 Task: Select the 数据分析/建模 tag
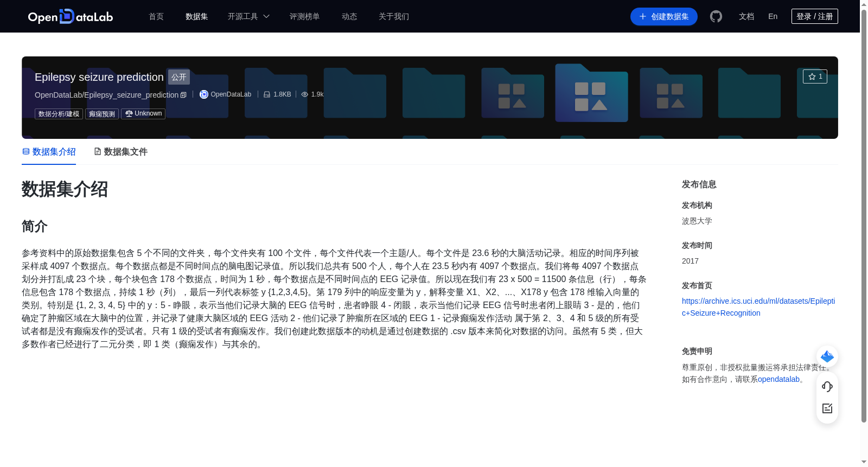(59, 114)
